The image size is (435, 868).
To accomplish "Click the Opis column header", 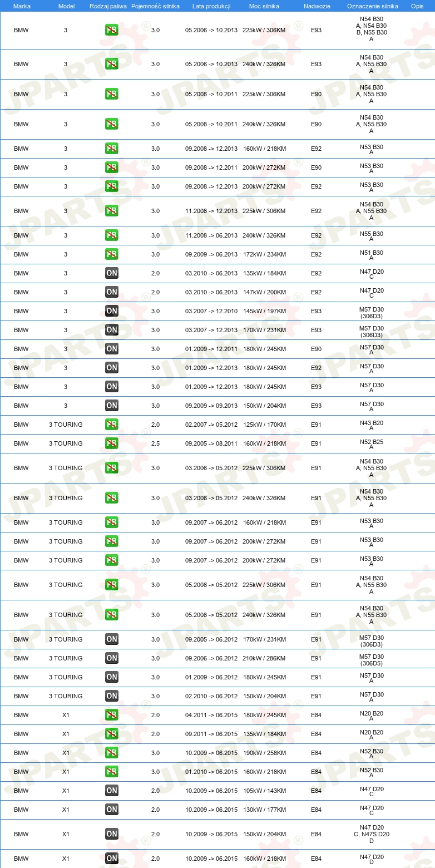I will 417,6.
